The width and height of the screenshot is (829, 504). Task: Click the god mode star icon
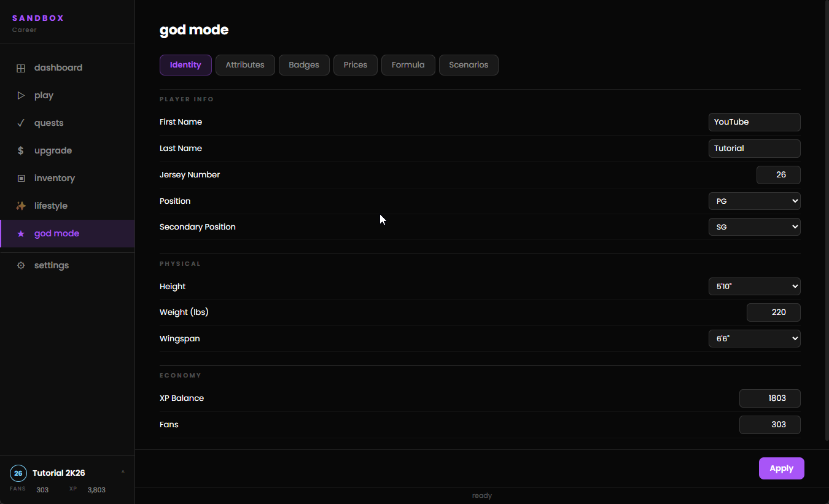21,234
